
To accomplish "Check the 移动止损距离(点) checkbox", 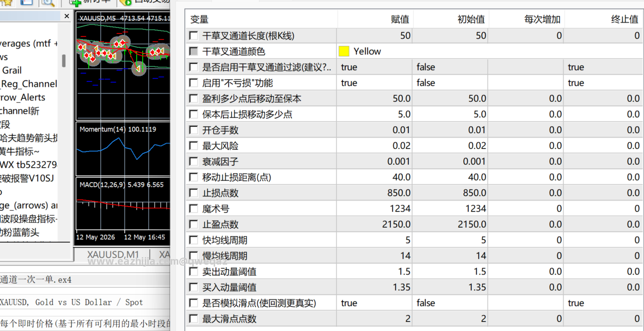I will tap(194, 177).
